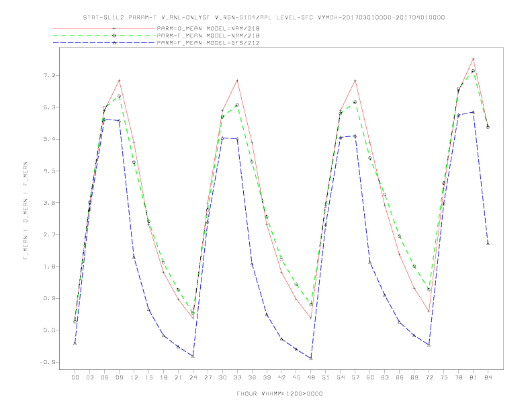The height and width of the screenshot is (411, 532).
Task: Click the x-axis tick label 09
Action: click(x=119, y=377)
